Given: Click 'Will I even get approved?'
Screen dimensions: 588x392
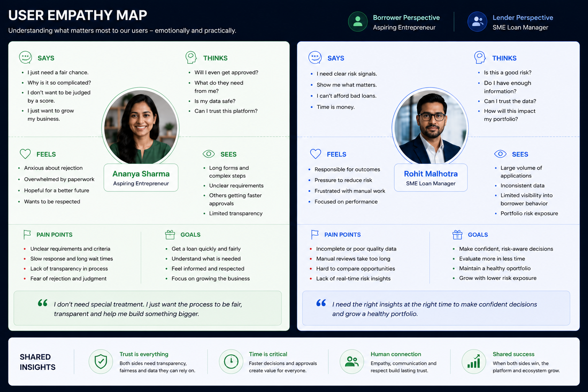Looking at the screenshot, I should click(226, 72).
